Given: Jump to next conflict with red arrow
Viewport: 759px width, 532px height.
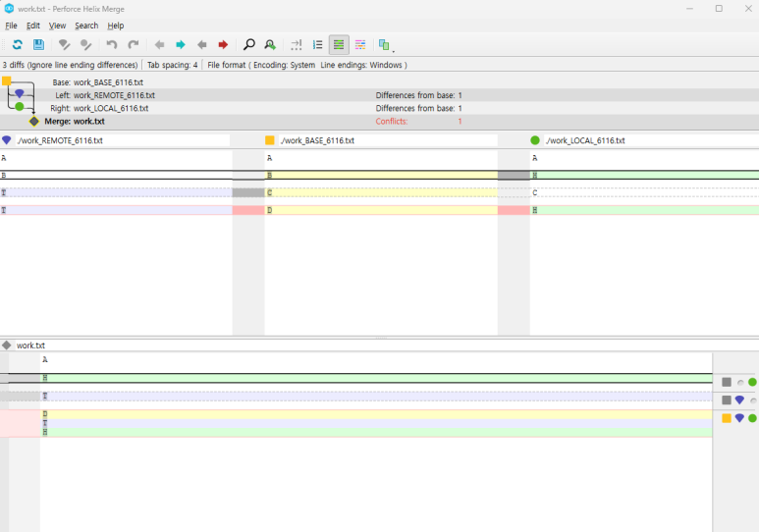Looking at the screenshot, I should (x=223, y=45).
